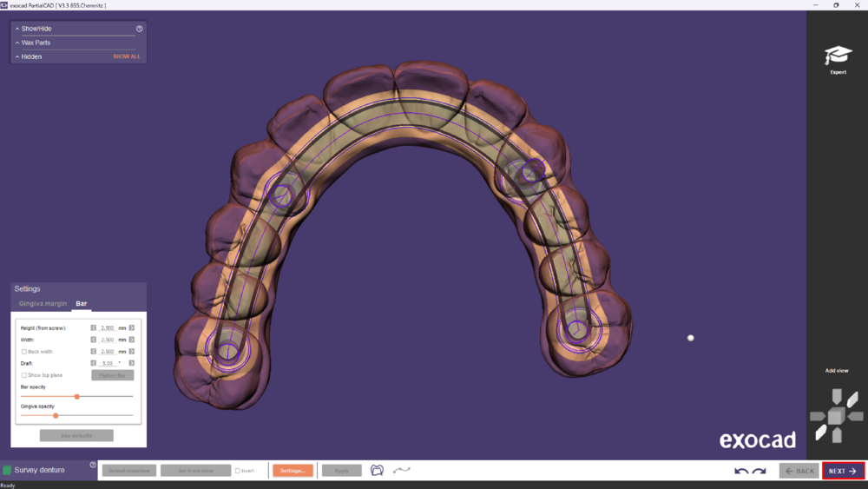
Task: Open help icon next to Survey denture
Action: pos(93,465)
